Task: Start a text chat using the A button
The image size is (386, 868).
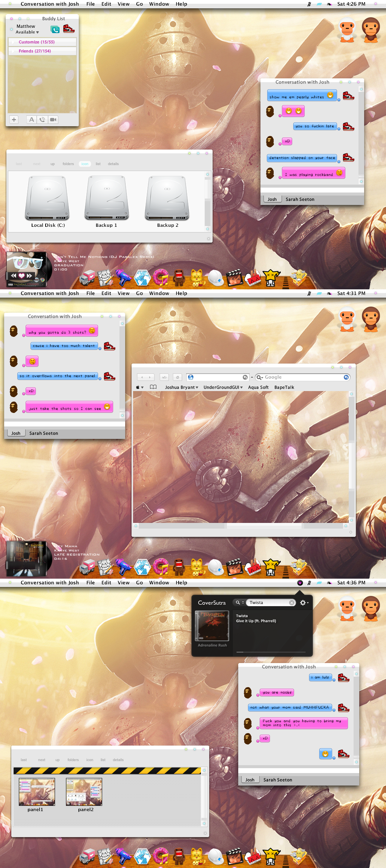Action: point(32,119)
